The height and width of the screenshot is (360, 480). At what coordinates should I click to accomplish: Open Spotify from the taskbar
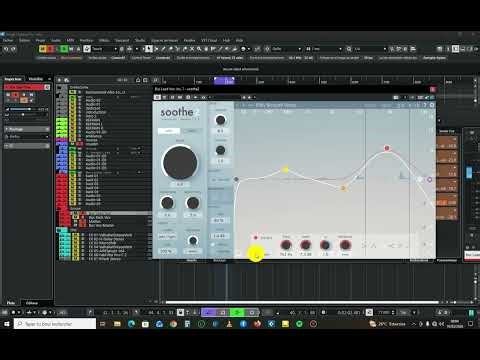pyautogui.click(x=299, y=324)
